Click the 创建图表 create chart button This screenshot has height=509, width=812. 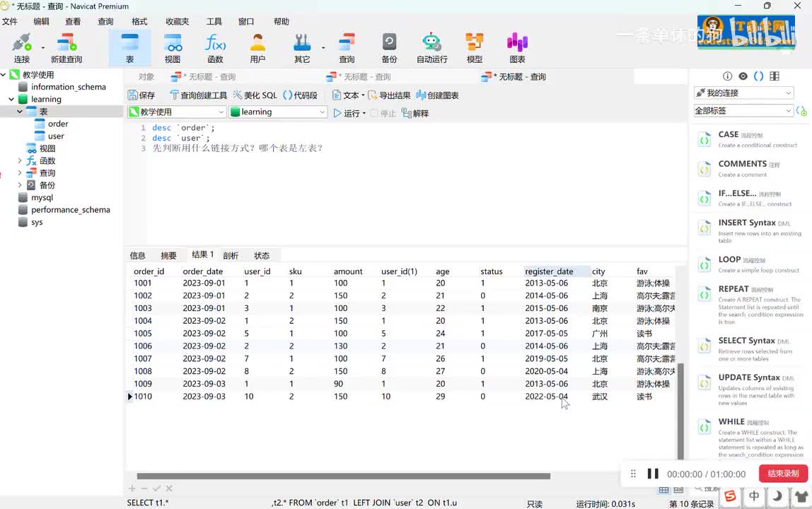click(437, 95)
